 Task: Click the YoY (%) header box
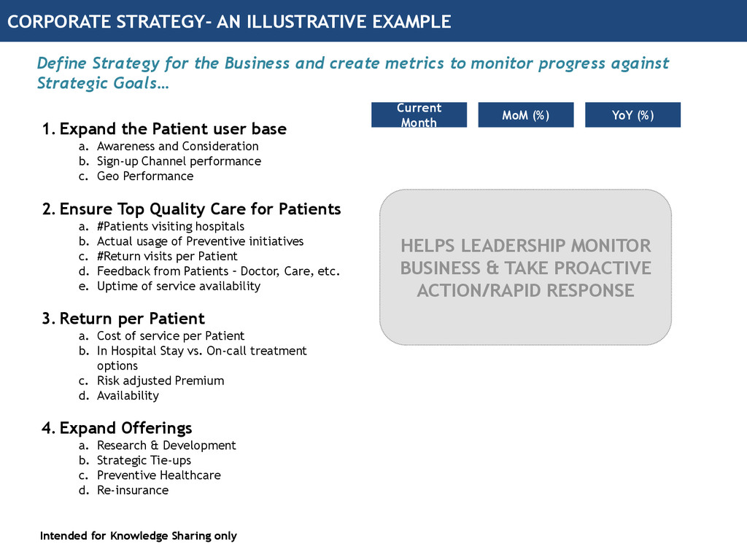(x=632, y=114)
